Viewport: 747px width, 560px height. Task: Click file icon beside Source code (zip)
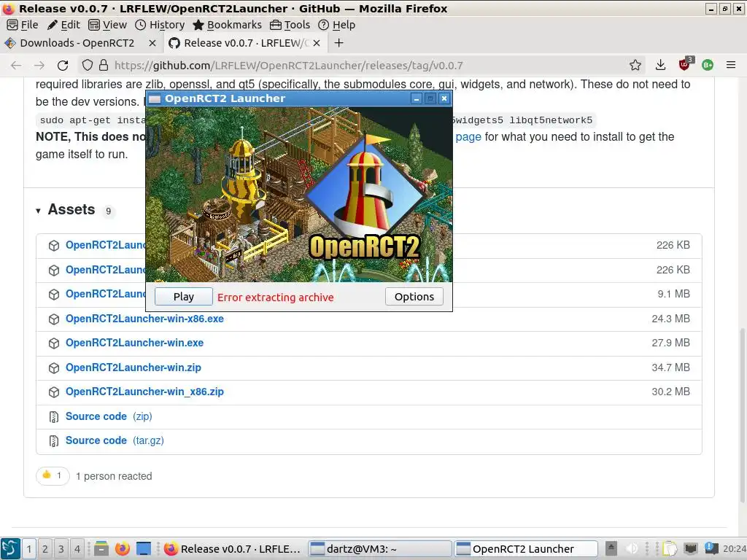[x=54, y=416]
